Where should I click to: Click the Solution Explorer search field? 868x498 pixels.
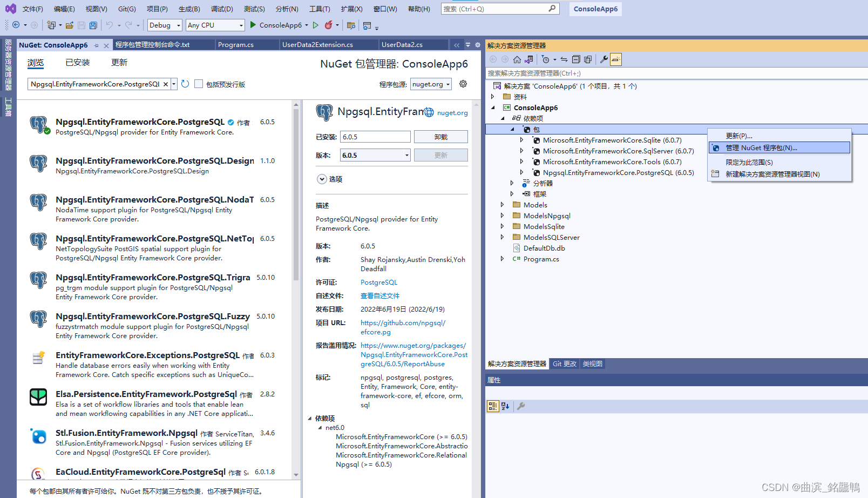[677, 73]
